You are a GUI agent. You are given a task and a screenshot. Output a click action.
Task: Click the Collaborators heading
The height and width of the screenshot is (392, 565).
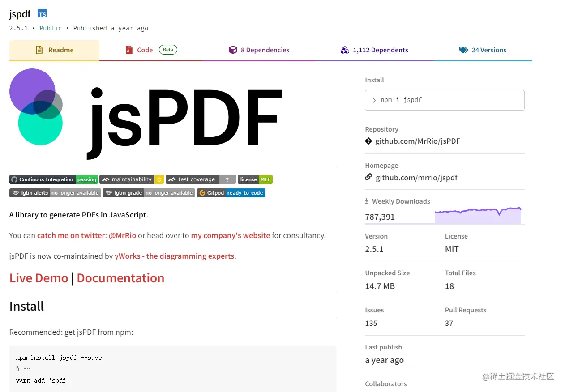click(x=386, y=384)
